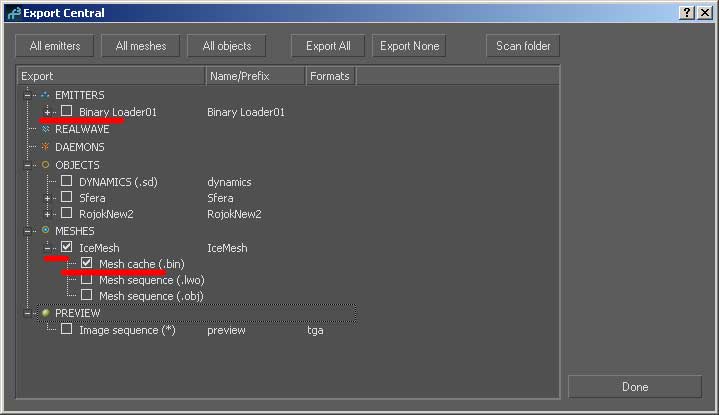Image resolution: width=719 pixels, height=415 pixels.
Task: Select the Image sequence (*) tree row
Action: [x=127, y=330]
